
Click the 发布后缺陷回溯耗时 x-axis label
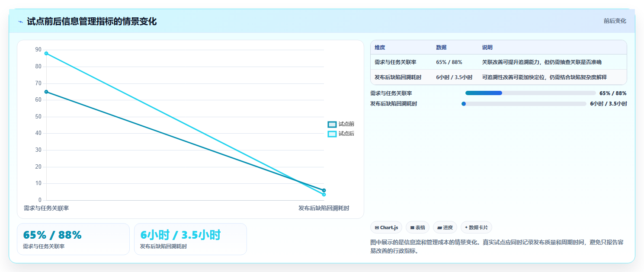pos(324,208)
